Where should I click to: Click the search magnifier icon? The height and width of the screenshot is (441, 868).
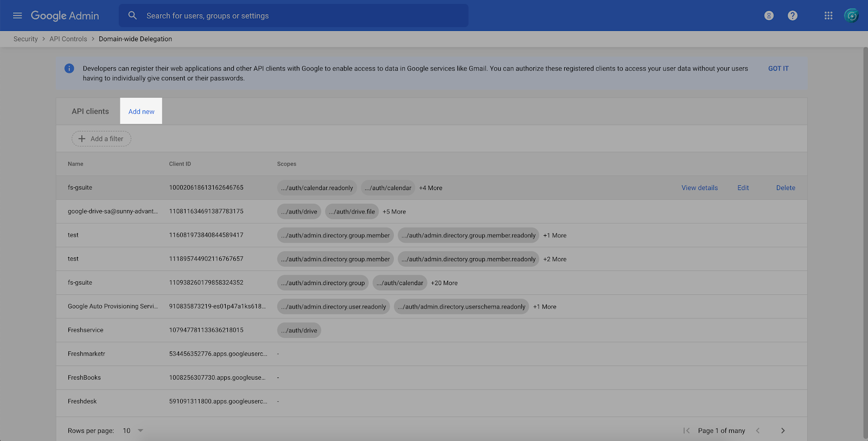pyautogui.click(x=132, y=16)
